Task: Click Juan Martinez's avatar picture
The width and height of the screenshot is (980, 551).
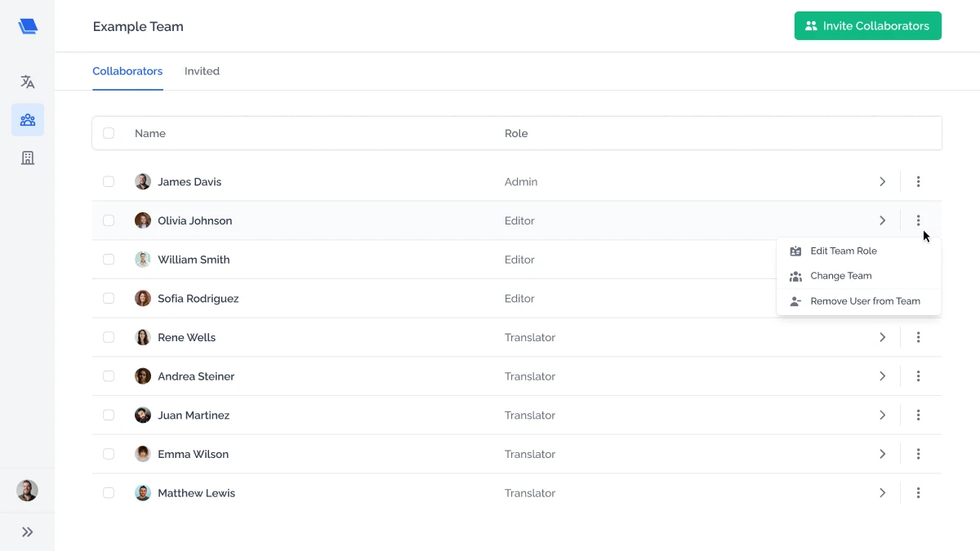Action: (x=143, y=415)
